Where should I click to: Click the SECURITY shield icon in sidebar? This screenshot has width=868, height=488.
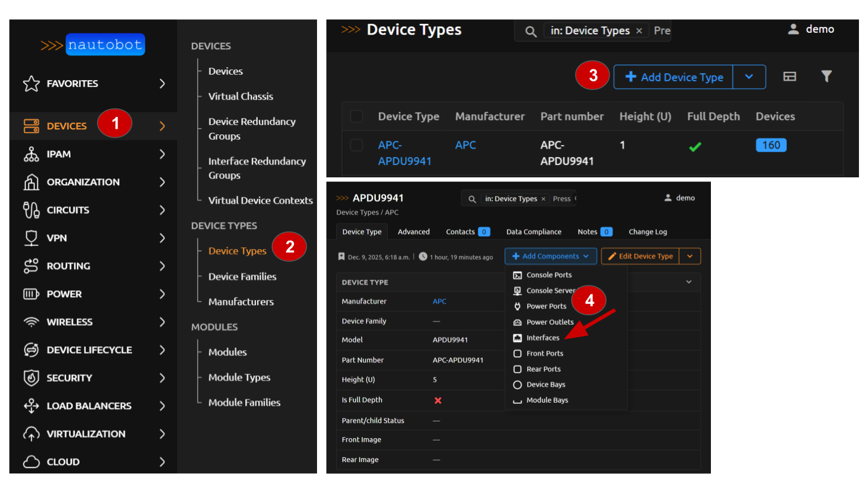point(32,378)
